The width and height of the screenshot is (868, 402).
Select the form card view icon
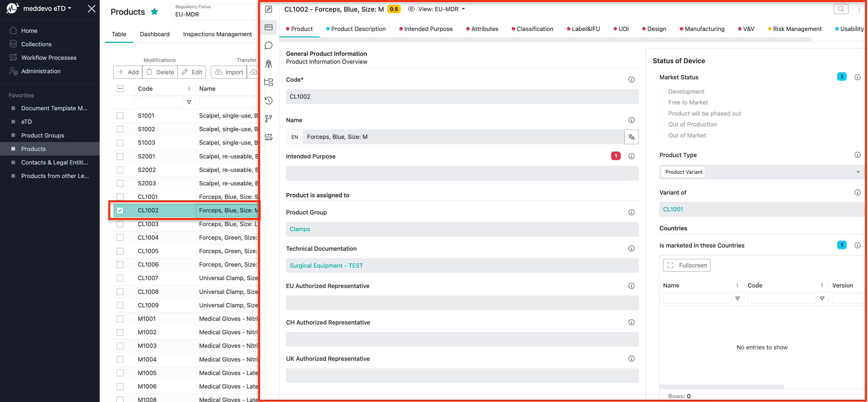click(269, 27)
